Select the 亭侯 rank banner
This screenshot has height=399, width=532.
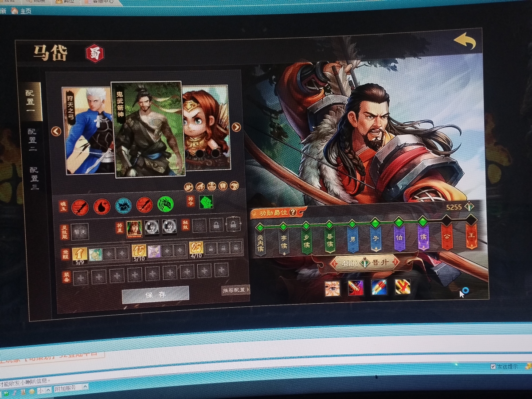(283, 242)
